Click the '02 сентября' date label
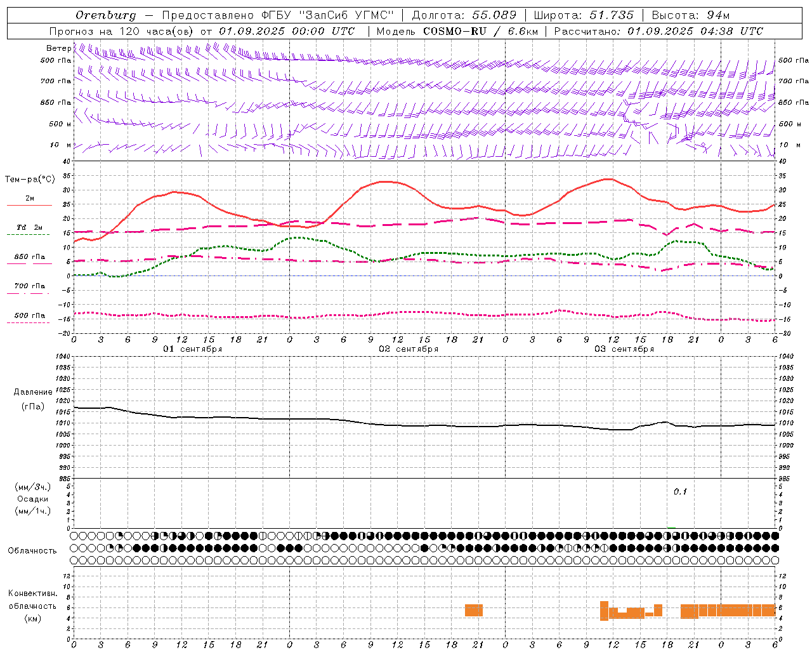Viewport: 812px width, 650px height. click(x=409, y=349)
